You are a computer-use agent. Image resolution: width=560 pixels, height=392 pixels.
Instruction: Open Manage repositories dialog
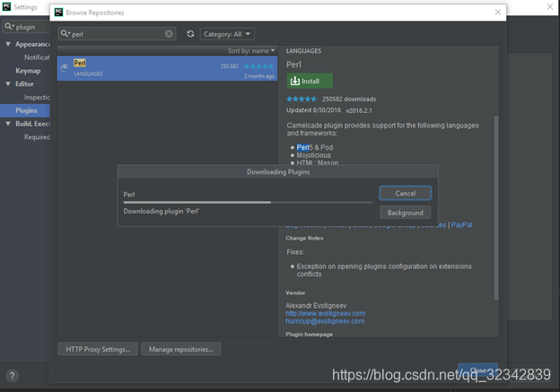tap(180, 349)
